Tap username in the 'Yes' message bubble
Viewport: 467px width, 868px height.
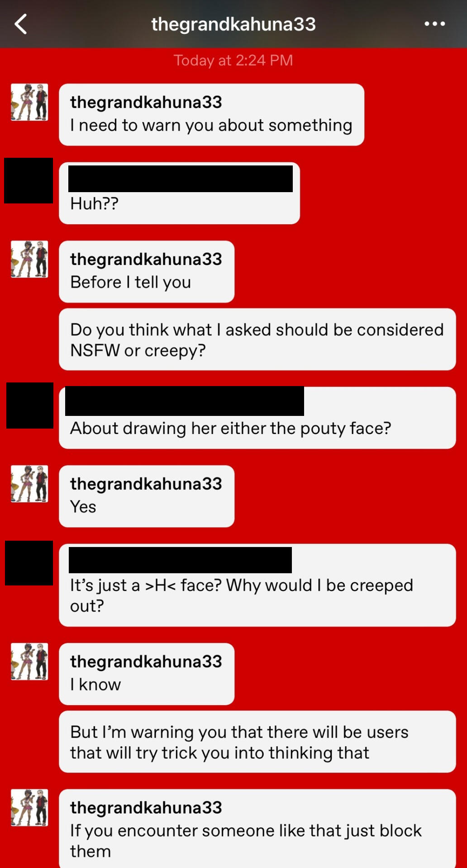[146, 484]
